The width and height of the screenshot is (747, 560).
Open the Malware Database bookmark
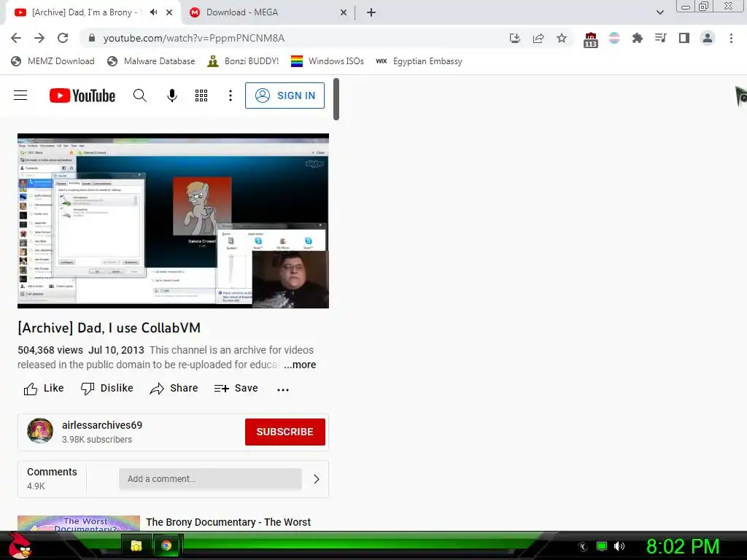point(152,61)
